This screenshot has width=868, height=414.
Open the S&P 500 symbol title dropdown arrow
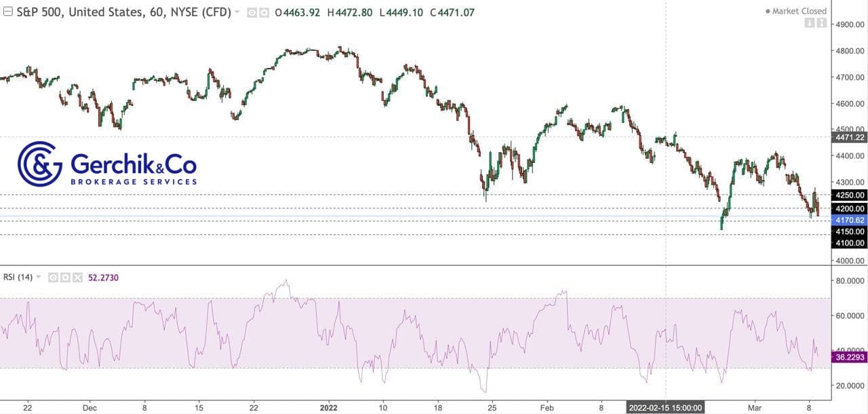pos(237,12)
